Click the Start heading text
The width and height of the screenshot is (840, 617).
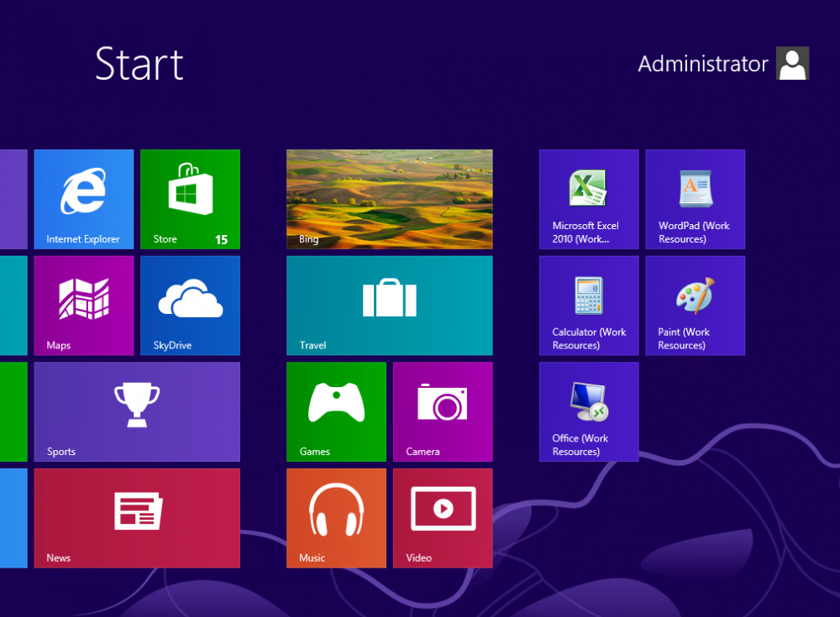139,64
